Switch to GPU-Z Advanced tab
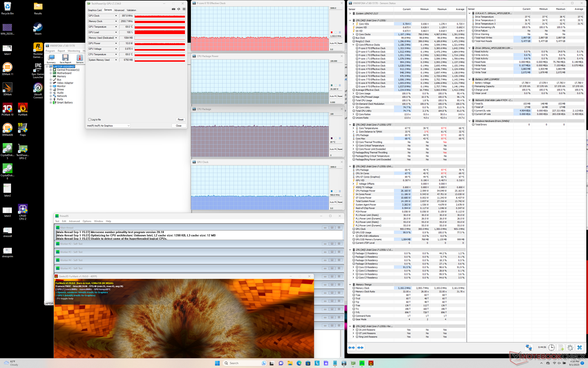588x368 pixels. tap(119, 10)
